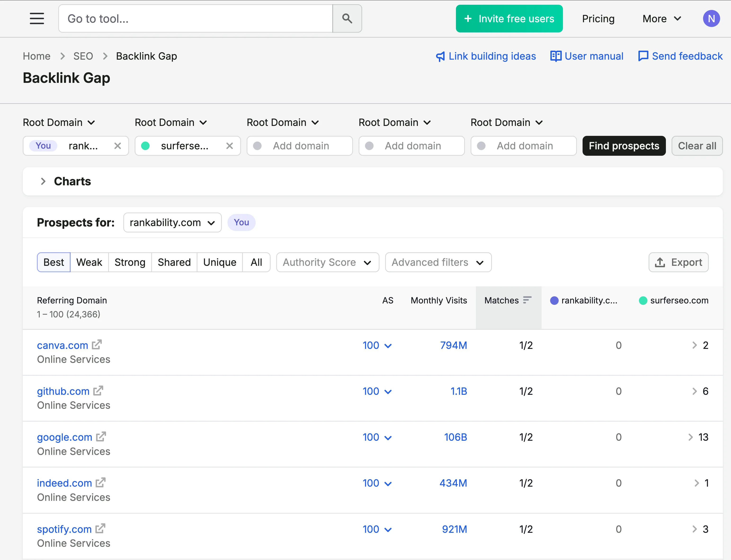Remove the rank... domain with its X
The height and width of the screenshot is (560, 731).
[117, 146]
